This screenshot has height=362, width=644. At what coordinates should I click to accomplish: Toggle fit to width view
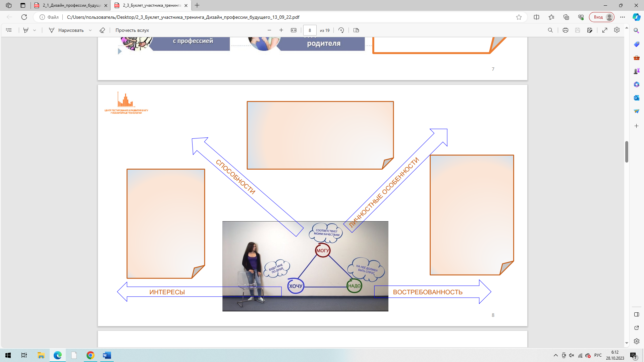click(x=294, y=30)
